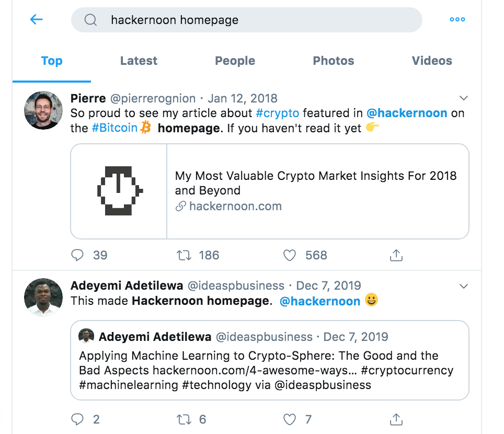504x434 pixels.
Task: Open the Photos tab
Action: click(333, 61)
